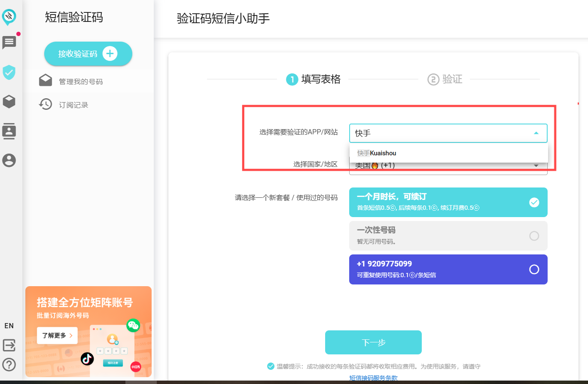Open the account profile icon in the sidebar
This screenshot has width=588, height=384.
point(9,160)
